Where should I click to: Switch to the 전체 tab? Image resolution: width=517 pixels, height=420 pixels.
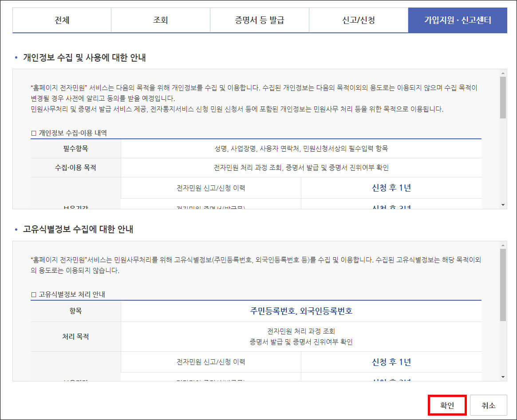click(x=62, y=20)
